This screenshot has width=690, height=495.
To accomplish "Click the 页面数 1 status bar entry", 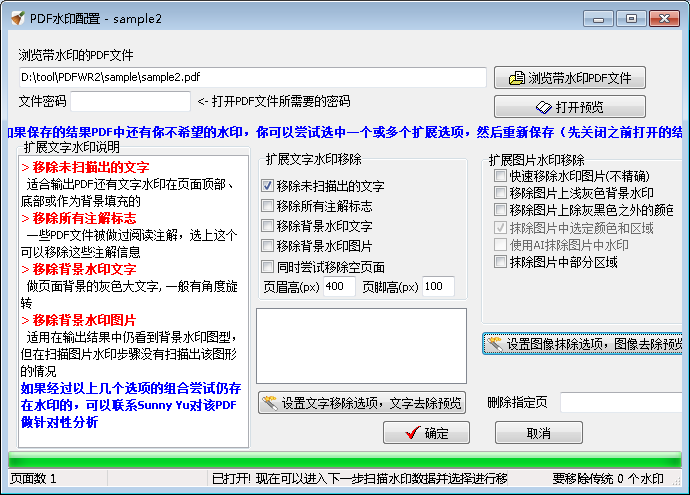I will [x=33, y=479].
